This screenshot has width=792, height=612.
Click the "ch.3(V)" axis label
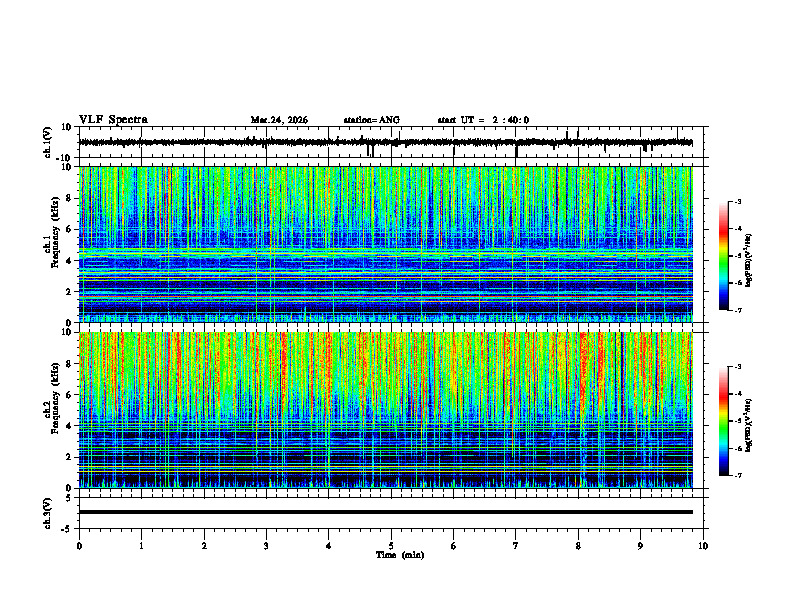[x=48, y=513]
